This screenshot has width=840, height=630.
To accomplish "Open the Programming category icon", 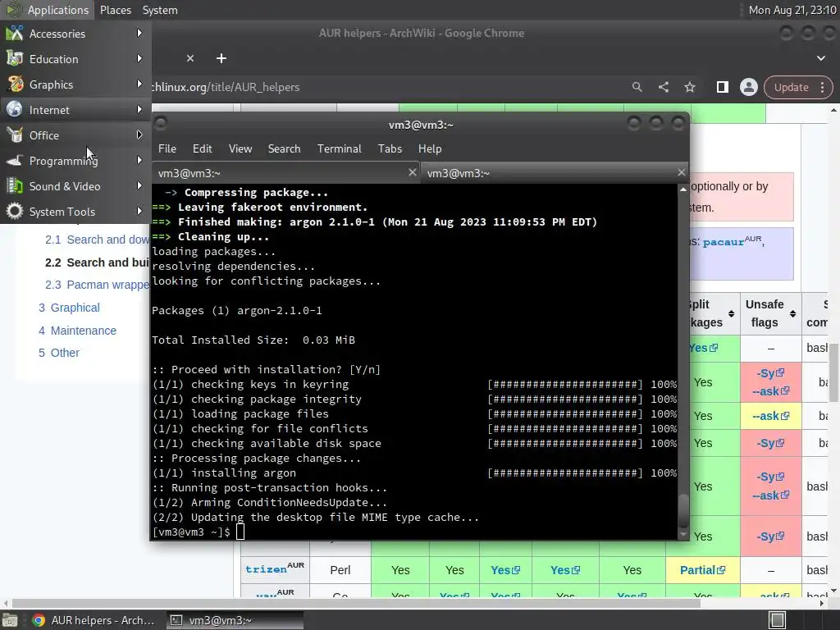I will point(15,161).
